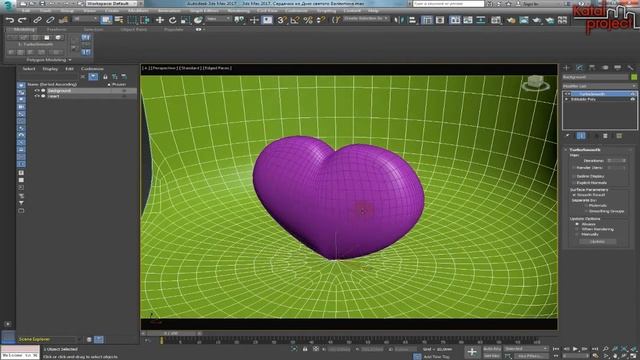Choose the Select and Scale tool

click(x=185, y=20)
